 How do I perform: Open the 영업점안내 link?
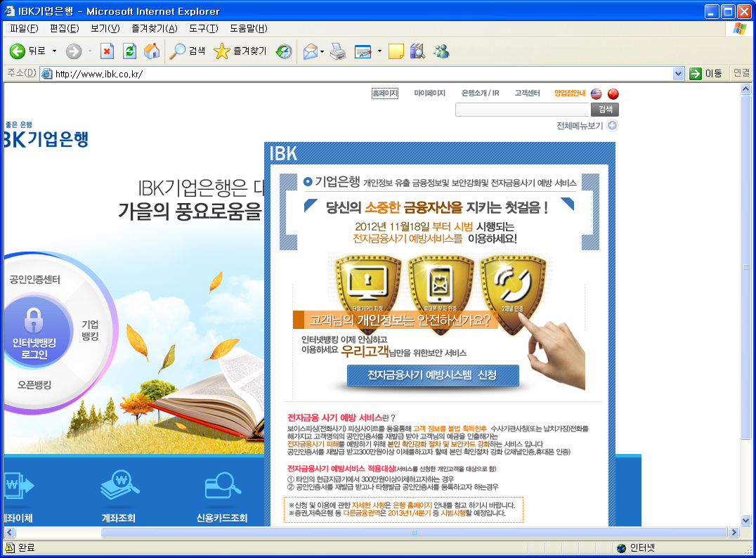point(570,93)
